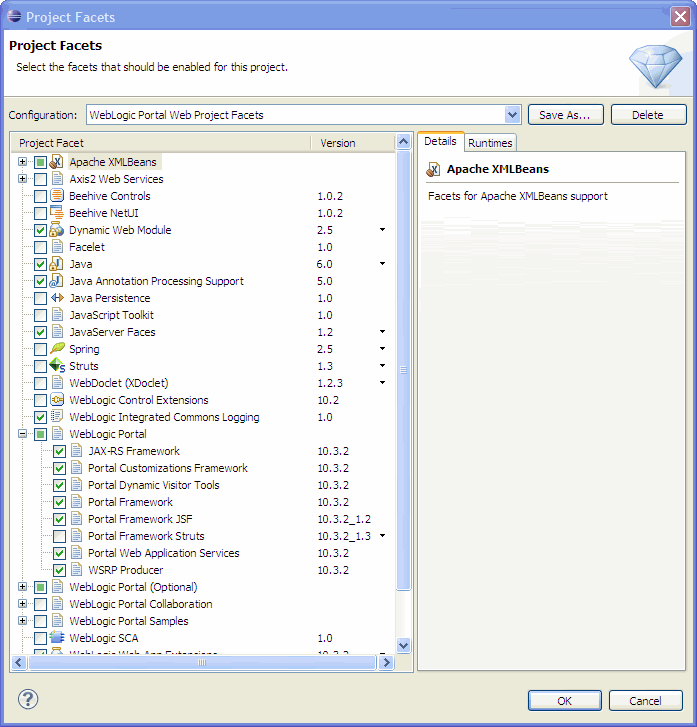Click the JavaScript Toolkit icon
Screen dimensions: 697x727
[x=58, y=315]
